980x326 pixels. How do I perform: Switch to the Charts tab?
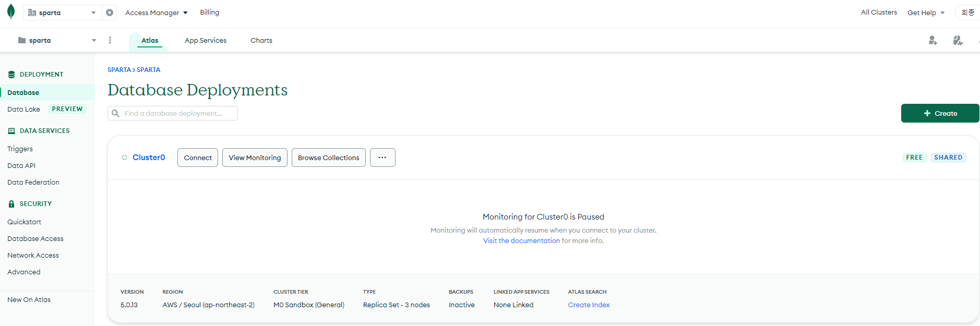coord(261,40)
